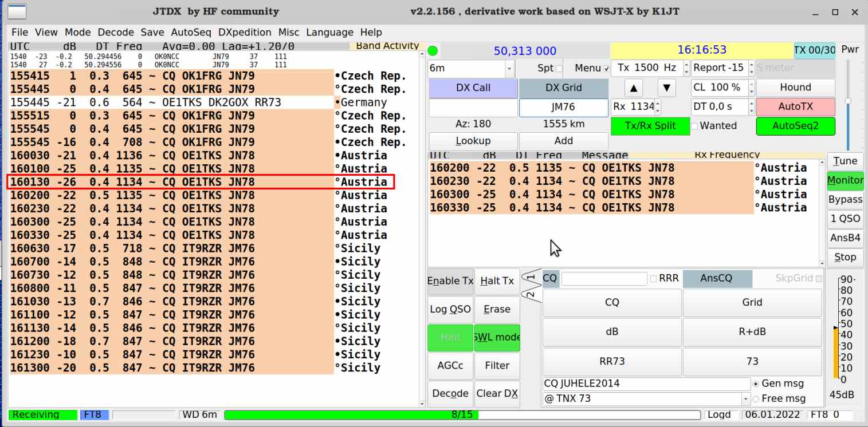
Task: Enable the Spt checkbox
Action: (559, 69)
